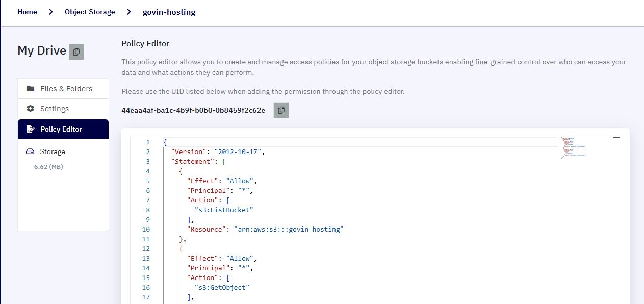Click the UID text 44eaa4af-ba1c

pos(193,110)
